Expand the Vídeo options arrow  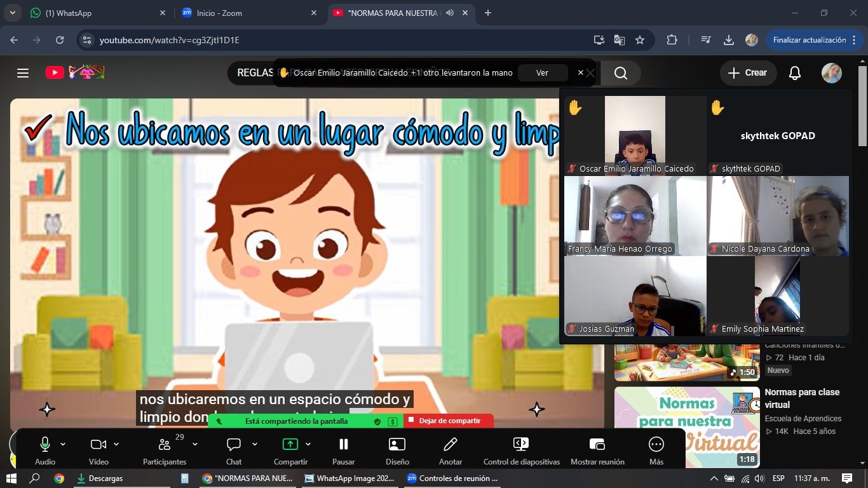pos(116,444)
